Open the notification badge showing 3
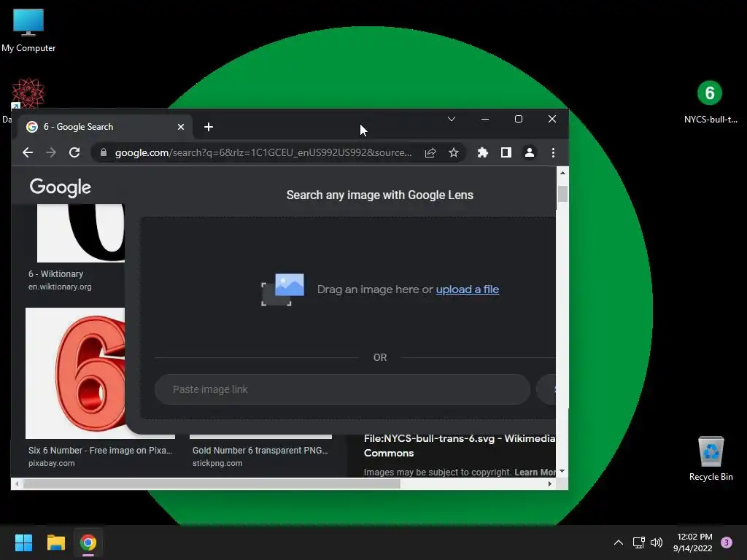The image size is (747, 560). pyautogui.click(x=727, y=542)
